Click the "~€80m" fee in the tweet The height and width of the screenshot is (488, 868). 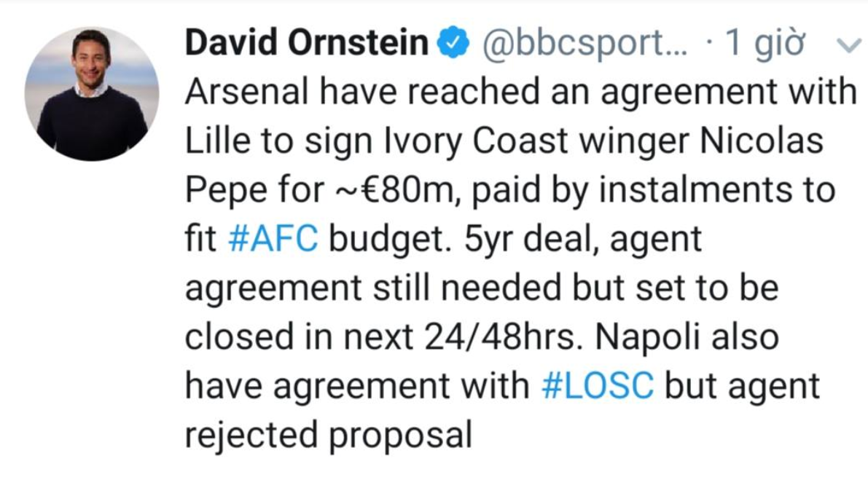coord(383,191)
